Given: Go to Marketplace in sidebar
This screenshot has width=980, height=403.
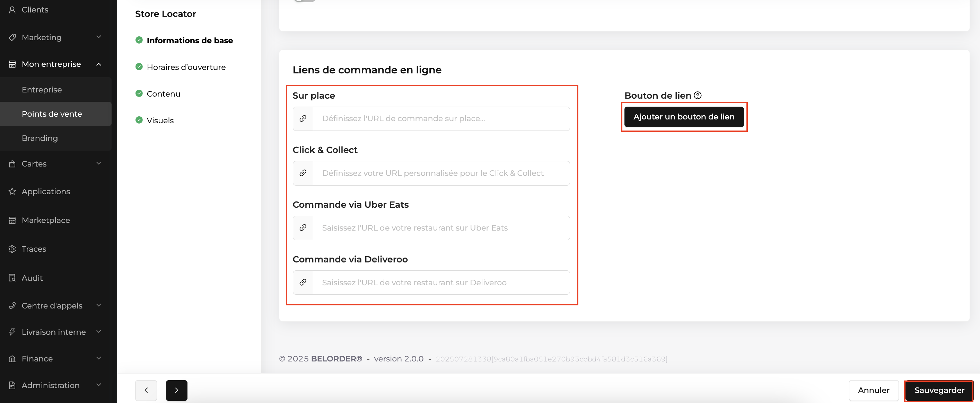Looking at the screenshot, I should pos(46,220).
